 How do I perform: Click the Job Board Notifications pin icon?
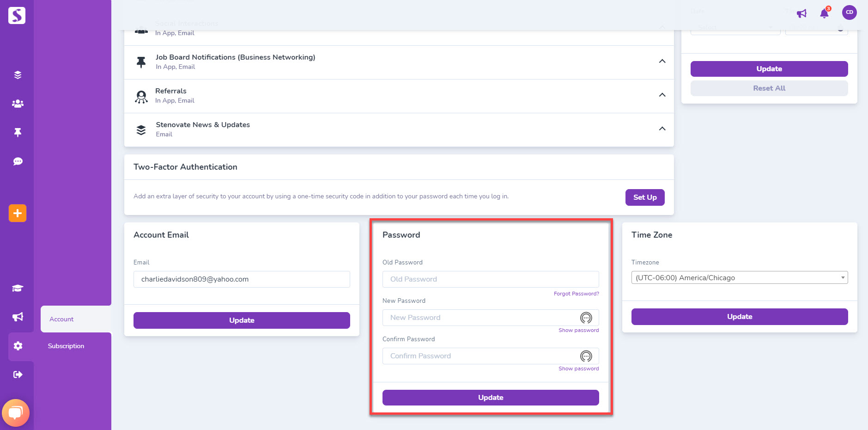(x=141, y=62)
